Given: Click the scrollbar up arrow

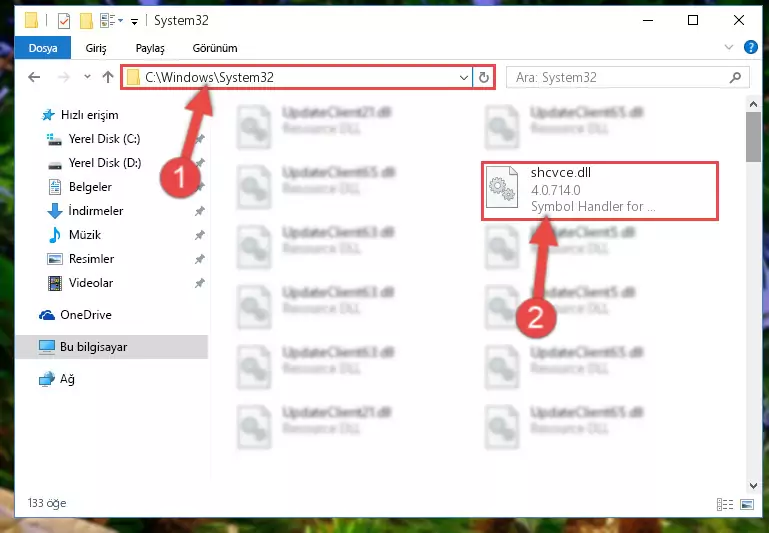Looking at the screenshot, I should (x=753, y=104).
